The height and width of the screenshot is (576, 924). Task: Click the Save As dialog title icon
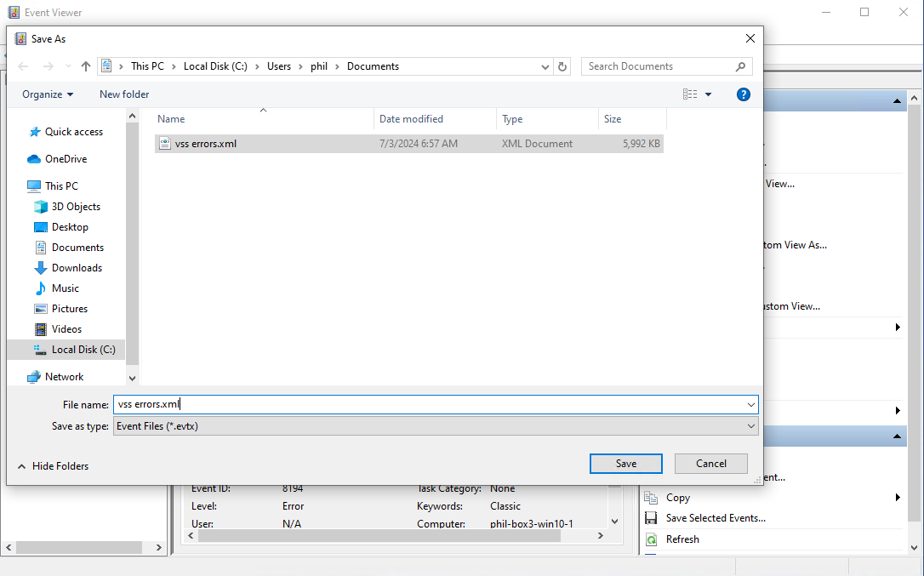pos(20,39)
